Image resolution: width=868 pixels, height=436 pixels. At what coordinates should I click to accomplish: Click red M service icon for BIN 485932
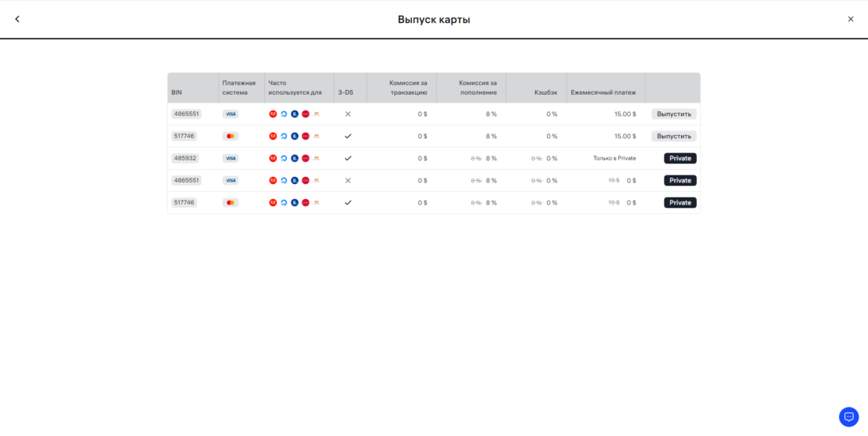coord(273,158)
